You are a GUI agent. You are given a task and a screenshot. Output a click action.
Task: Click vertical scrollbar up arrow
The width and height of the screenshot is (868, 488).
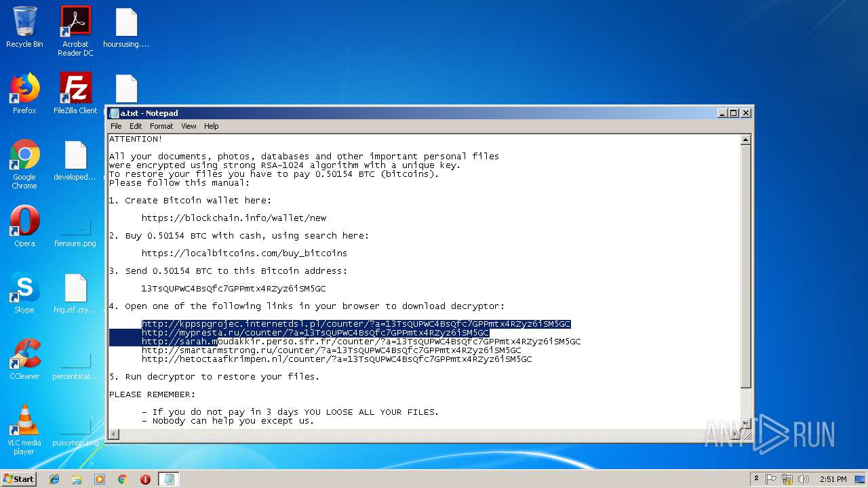[746, 140]
